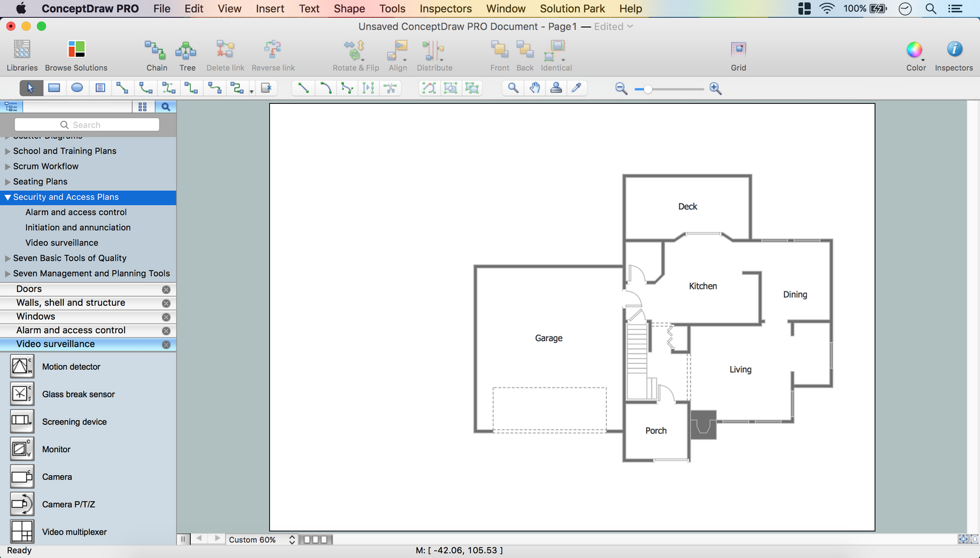Image resolution: width=980 pixels, height=558 pixels.
Task: Toggle the Grid display
Action: (x=738, y=50)
